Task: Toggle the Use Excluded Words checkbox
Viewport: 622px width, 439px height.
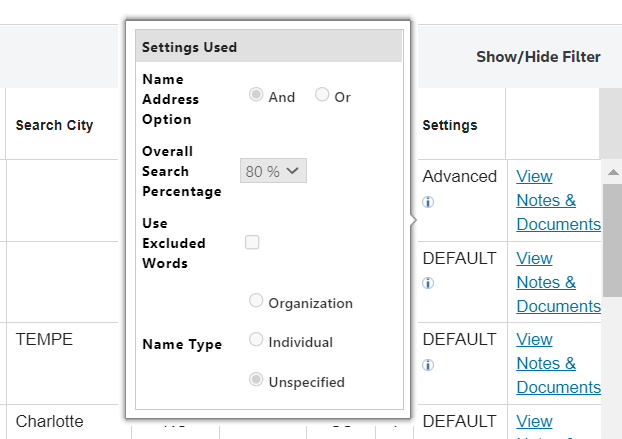Action: point(252,242)
